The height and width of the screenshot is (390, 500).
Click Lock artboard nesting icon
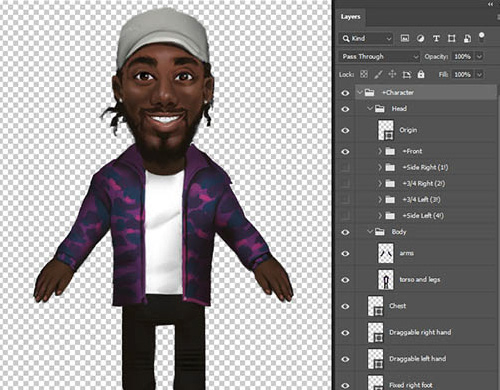[407, 74]
